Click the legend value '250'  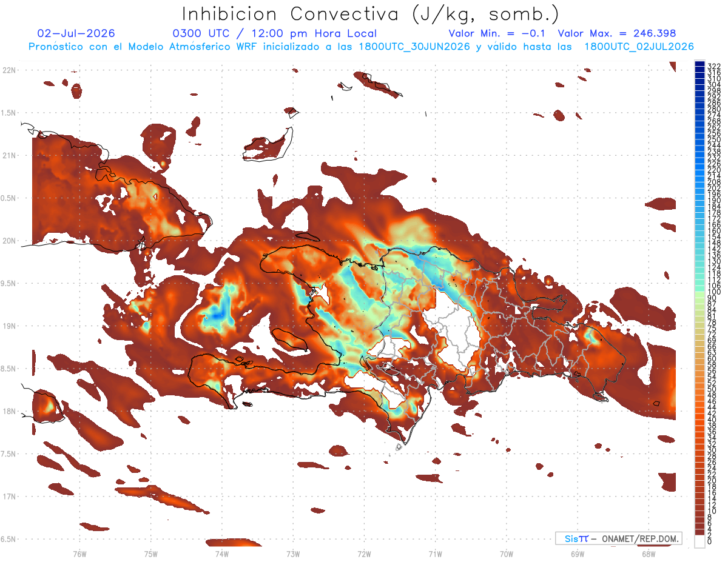tap(714, 139)
